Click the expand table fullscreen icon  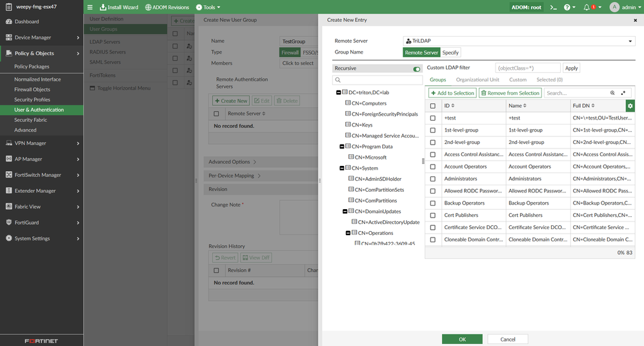point(623,93)
